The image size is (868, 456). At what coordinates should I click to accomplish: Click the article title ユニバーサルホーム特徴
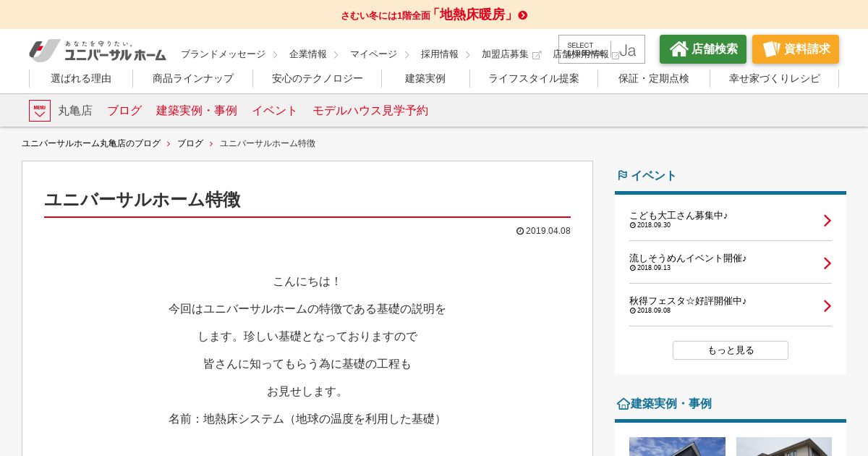pyautogui.click(x=142, y=200)
